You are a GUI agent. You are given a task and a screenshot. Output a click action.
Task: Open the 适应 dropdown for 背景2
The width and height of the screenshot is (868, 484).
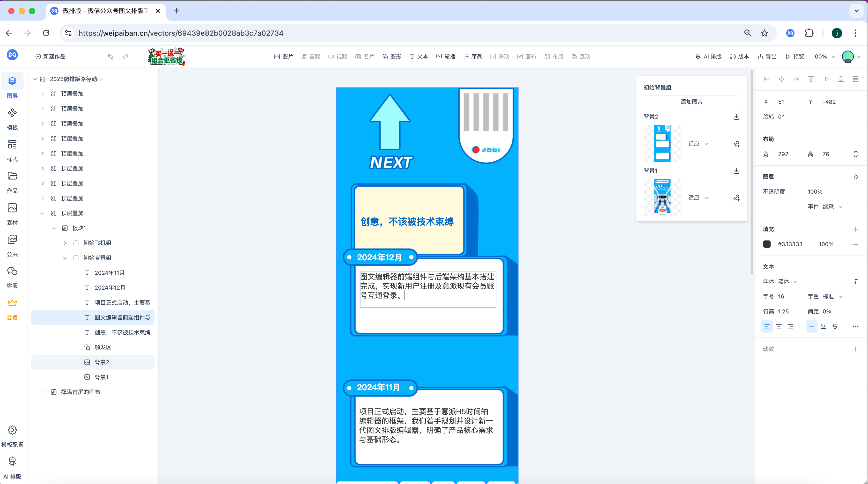698,144
